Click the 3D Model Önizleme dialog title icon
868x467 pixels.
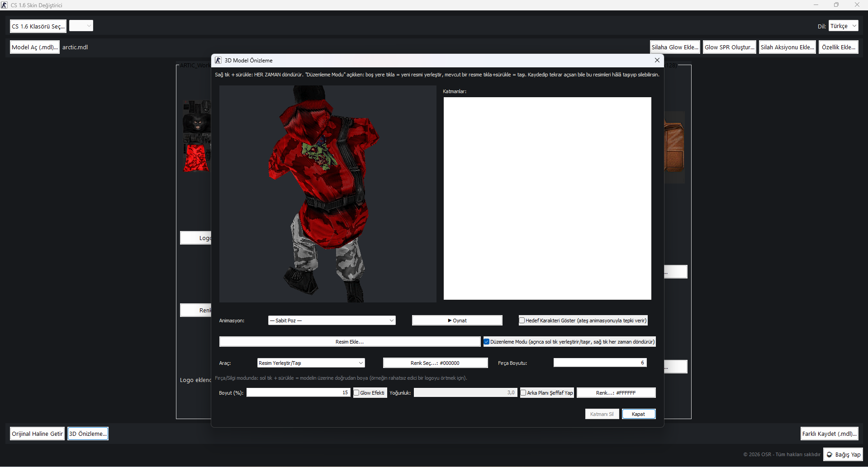(218, 60)
